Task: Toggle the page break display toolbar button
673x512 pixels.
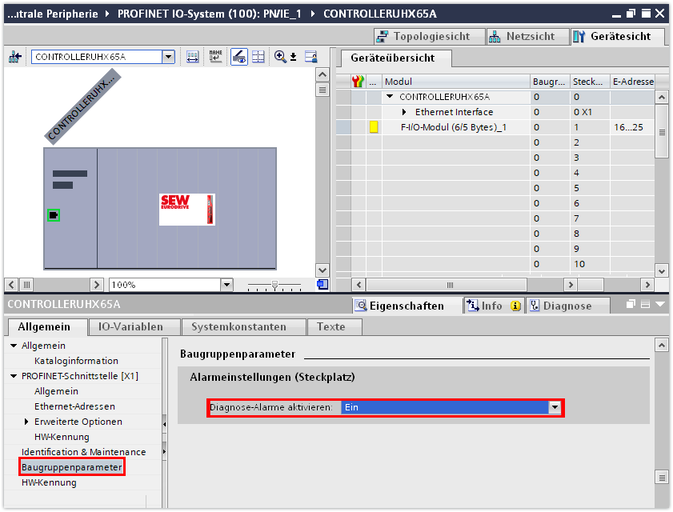Action: 240,57
